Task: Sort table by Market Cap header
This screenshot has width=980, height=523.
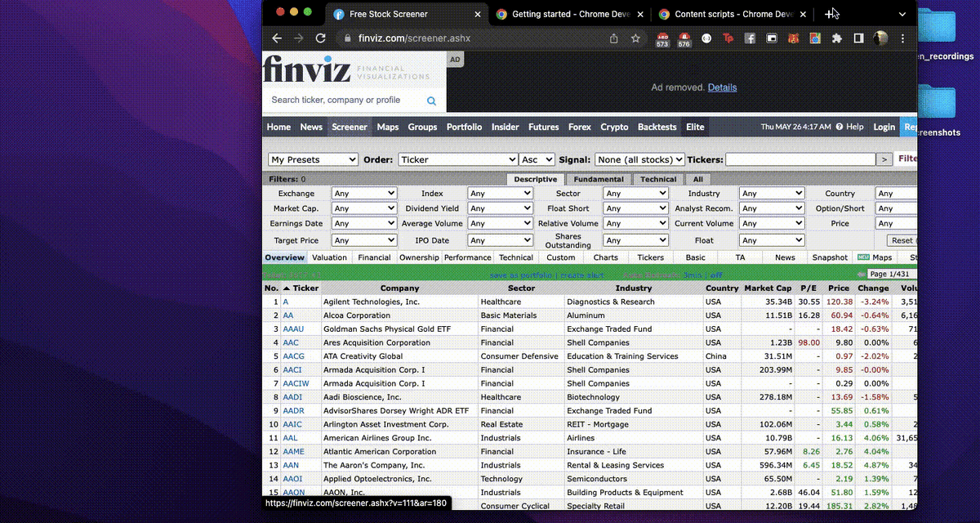Action: click(768, 288)
